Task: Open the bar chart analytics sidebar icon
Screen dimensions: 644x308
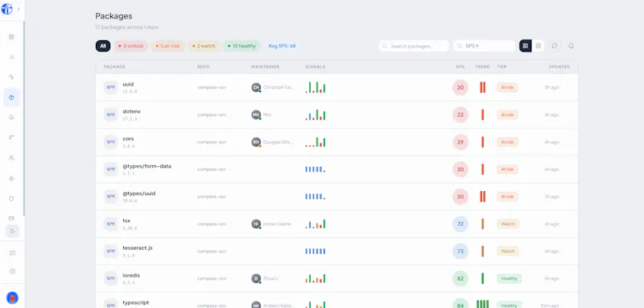Action: tap(11, 56)
